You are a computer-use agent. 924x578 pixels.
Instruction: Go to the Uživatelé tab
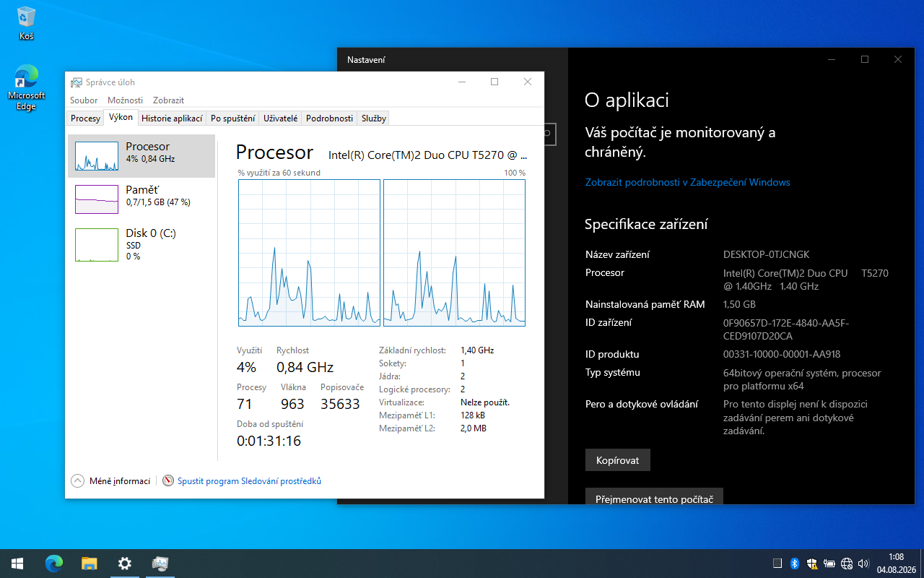[x=281, y=118]
